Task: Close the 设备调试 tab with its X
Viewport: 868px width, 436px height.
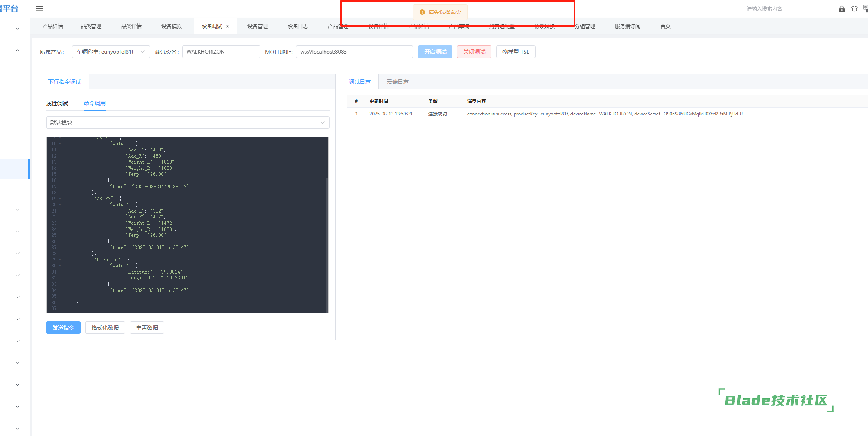Action: 228,26
